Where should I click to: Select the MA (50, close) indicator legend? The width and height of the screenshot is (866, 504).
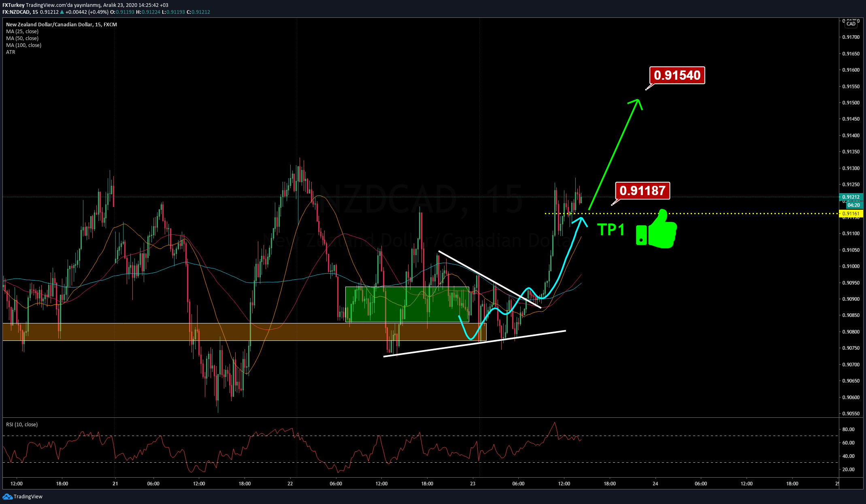22,38
